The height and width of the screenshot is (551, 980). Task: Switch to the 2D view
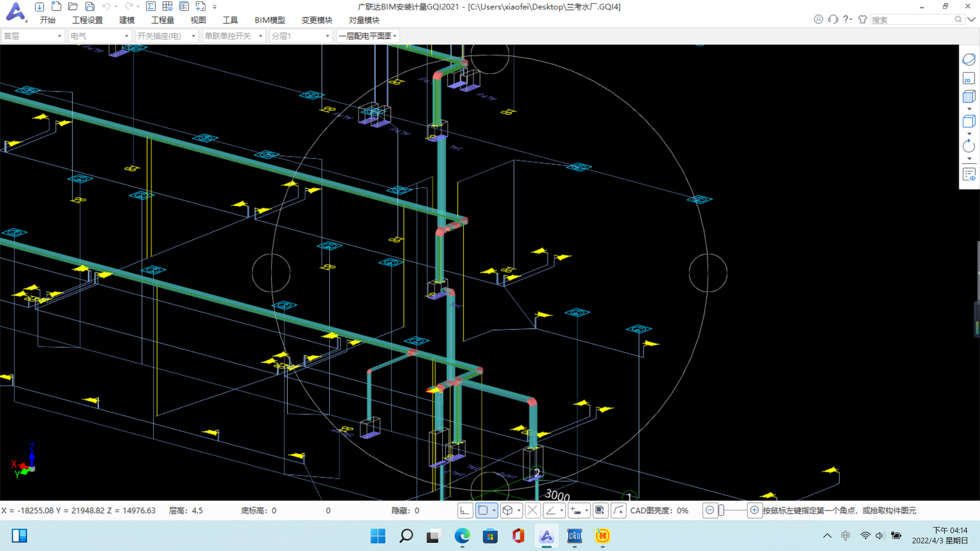(x=969, y=78)
